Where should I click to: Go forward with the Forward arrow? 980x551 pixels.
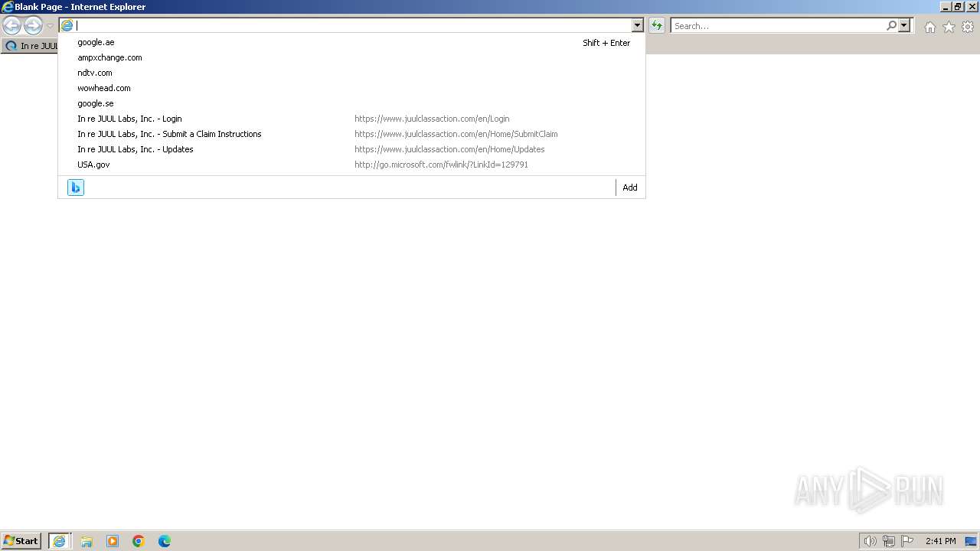pyautogui.click(x=33, y=26)
